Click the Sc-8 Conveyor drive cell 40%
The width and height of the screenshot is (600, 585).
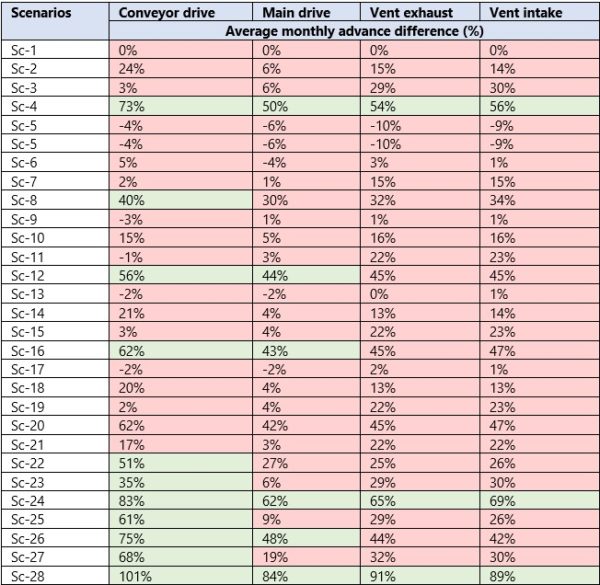coord(130,199)
